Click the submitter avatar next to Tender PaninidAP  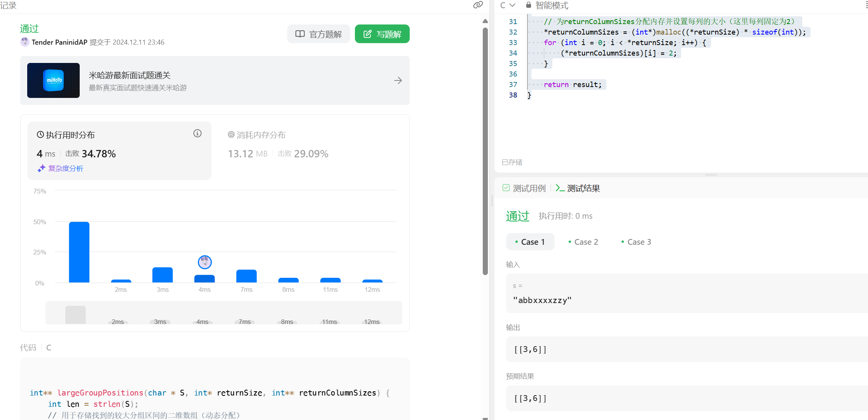click(x=25, y=42)
